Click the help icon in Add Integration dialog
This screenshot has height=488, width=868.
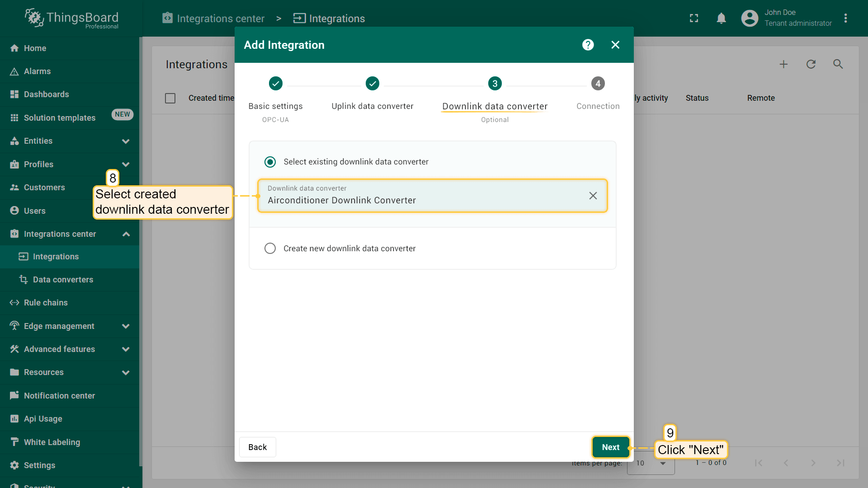[x=588, y=45]
